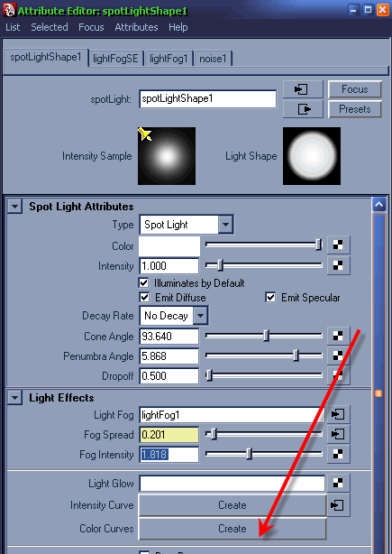Viewport: 392px width, 554px height.
Task: Click the Fog Intensity map checker button
Action: tap(338, 454)
